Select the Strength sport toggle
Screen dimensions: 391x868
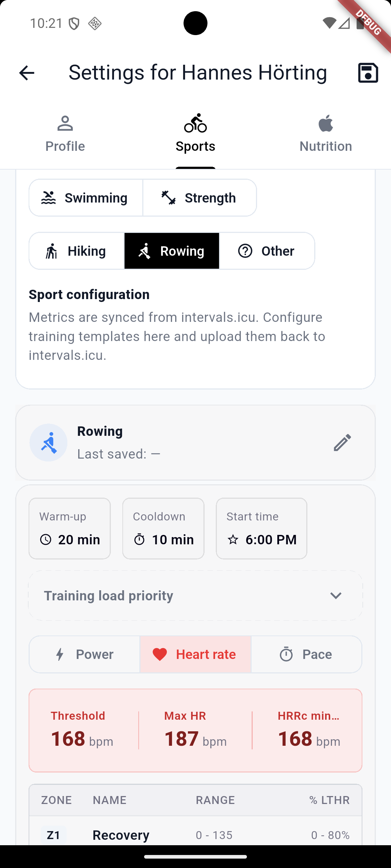pos(199,198)
